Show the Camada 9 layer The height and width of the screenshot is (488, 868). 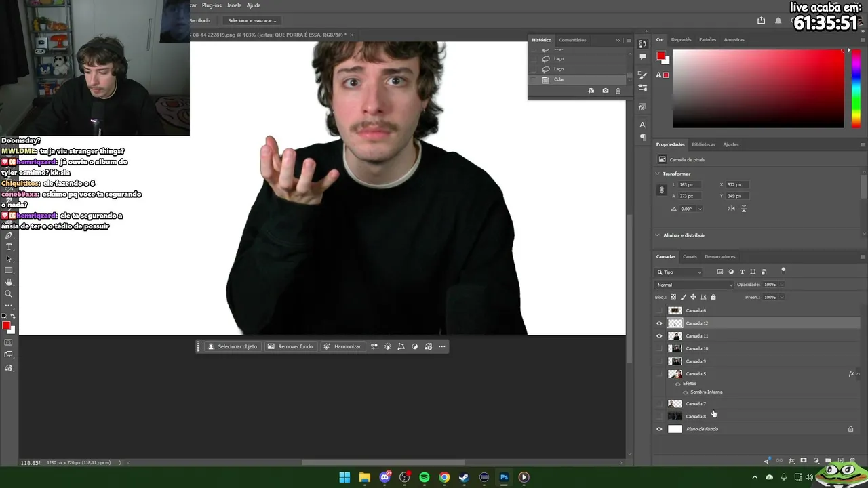[659, 361]
